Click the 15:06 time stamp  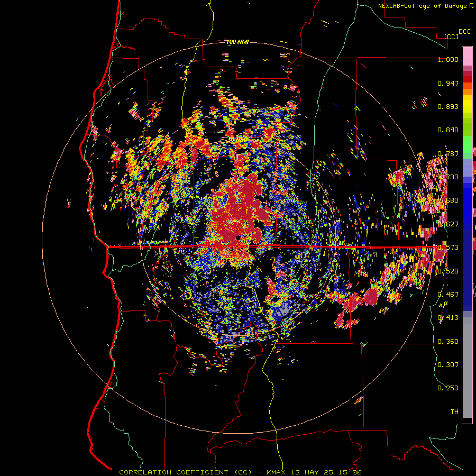pyautogui.click(x=350, y=472)
